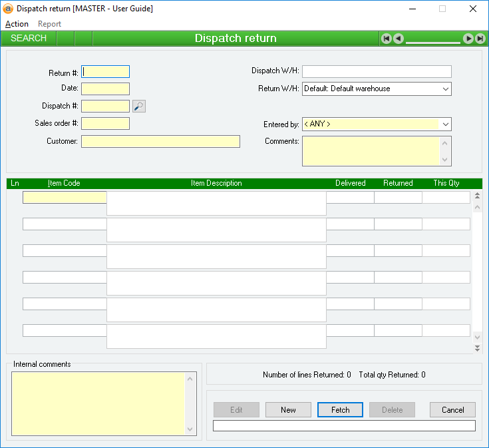Open the Return W/H warehouse dropdown
The height and width of the screenshot is (448, 489).
tap(445, 89)
